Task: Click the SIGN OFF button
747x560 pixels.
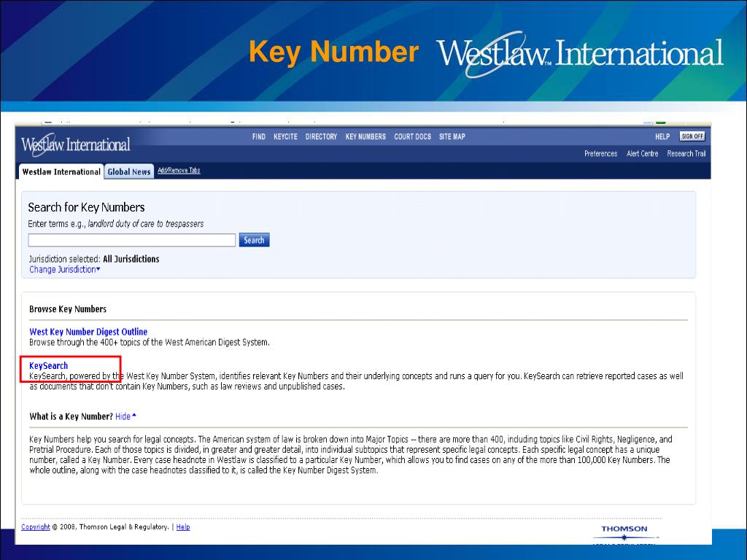Action: (692, 136)
